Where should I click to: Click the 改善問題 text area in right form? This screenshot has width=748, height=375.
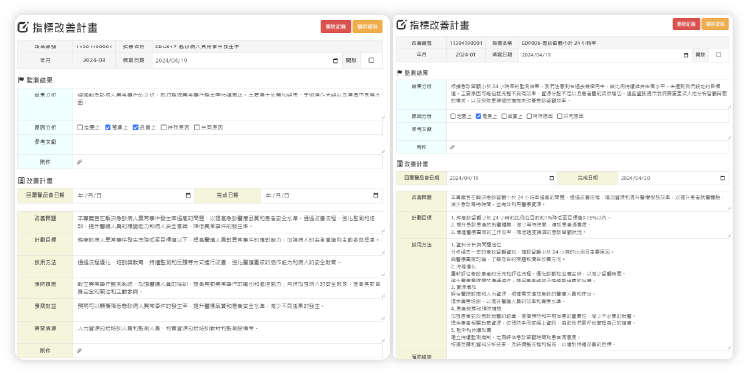pyautogui.click(x=588, y=200)
